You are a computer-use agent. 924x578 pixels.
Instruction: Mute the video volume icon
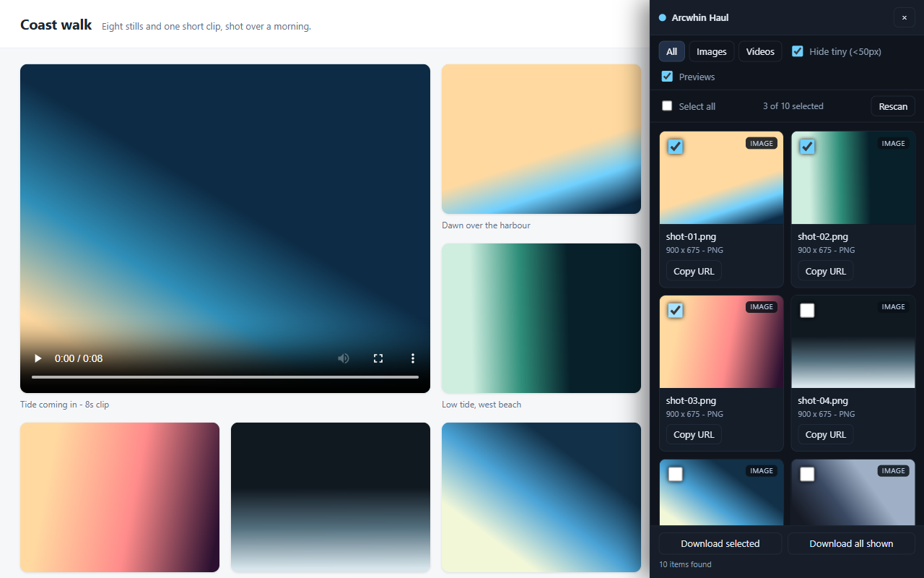point(344,358)
